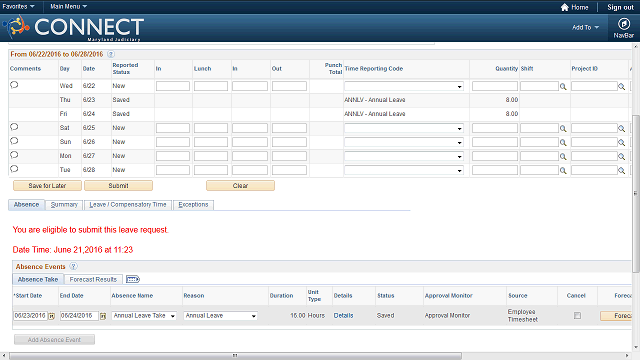Open the Details link for absence event
The width and height of the screenshot is (640, 360).
coord(343,316)
